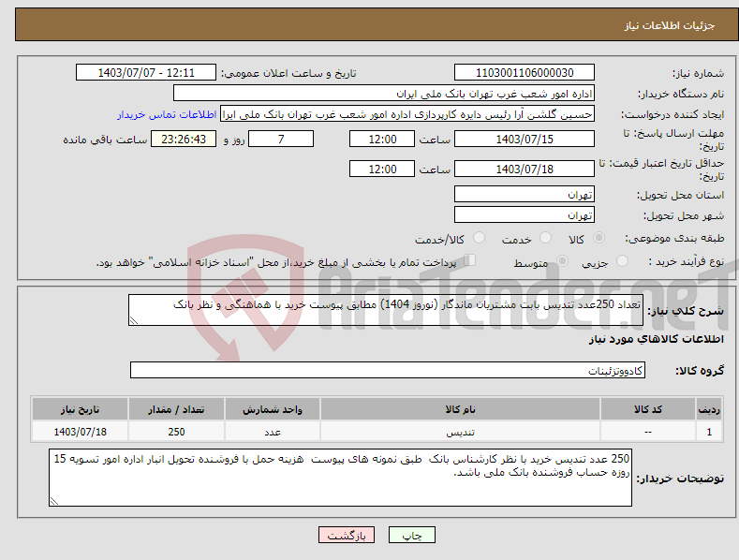This screenshot has width=739, height=560.
Task: Click the response deadline date 1403/07/15
Action: pyautogui.click(x=525, y=139)
